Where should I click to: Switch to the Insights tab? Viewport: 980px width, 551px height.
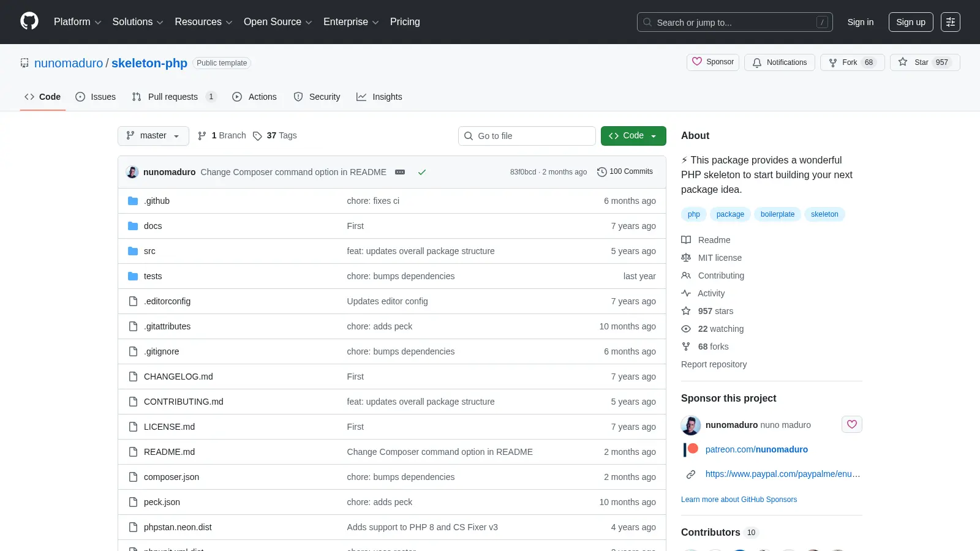point(379,97)
